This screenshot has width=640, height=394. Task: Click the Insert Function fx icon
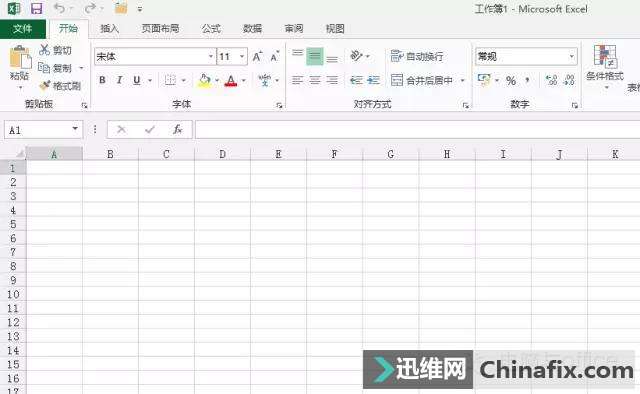177,130
